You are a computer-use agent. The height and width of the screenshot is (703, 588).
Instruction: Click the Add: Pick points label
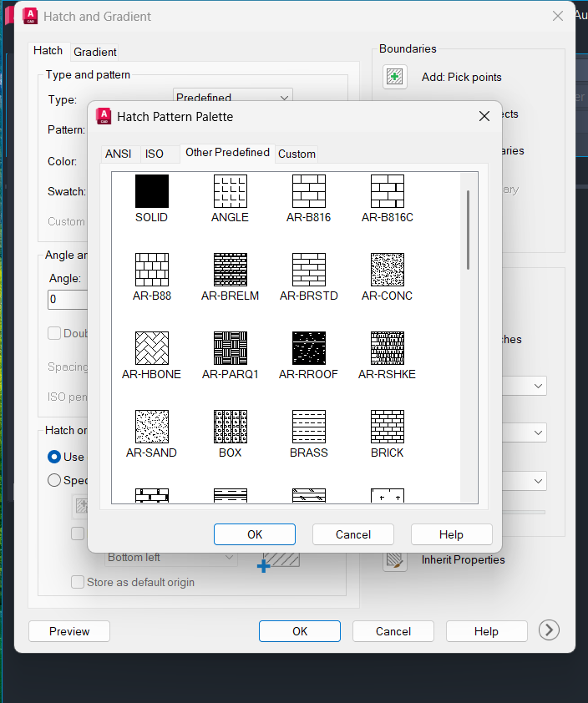[462, 77]
